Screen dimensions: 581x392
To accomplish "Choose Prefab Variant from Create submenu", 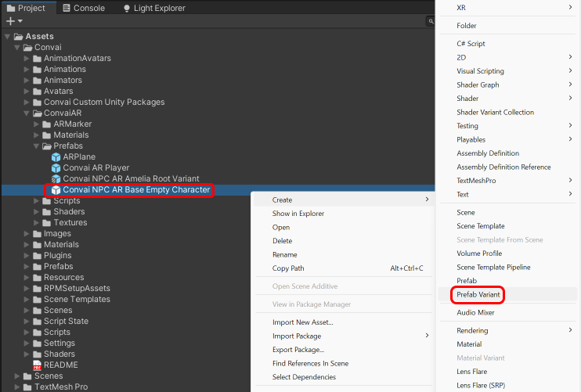I will [x=480, y=295].
